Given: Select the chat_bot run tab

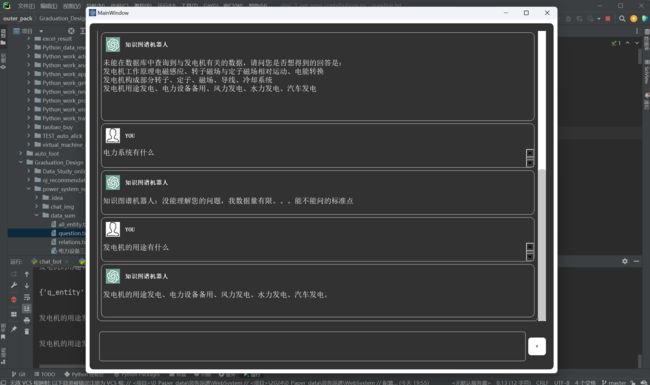Looking at the screenshot, I should pyautogui.click(x=49, y=262).
